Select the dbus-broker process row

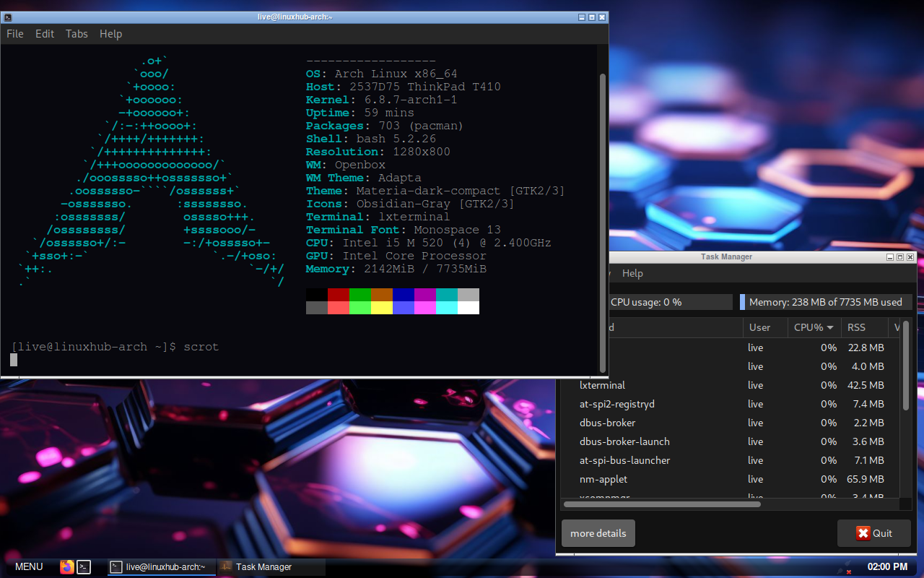(x=731, y=423)
